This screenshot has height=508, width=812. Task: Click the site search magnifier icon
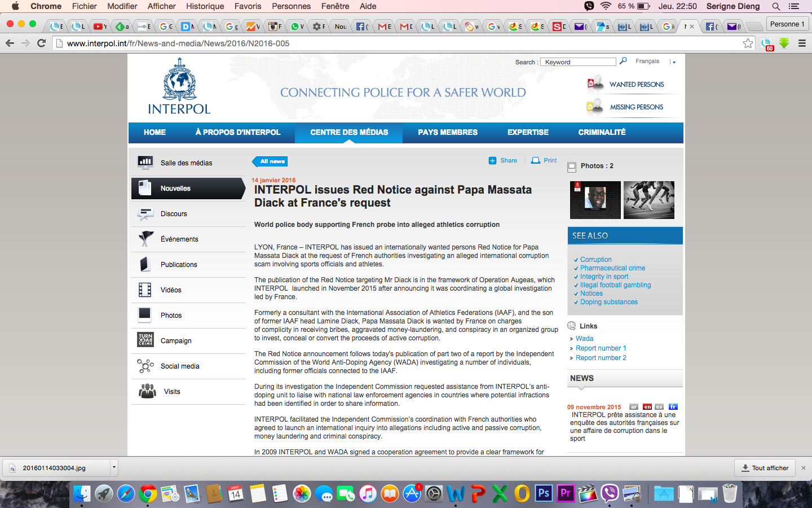(x=623, y=61)
